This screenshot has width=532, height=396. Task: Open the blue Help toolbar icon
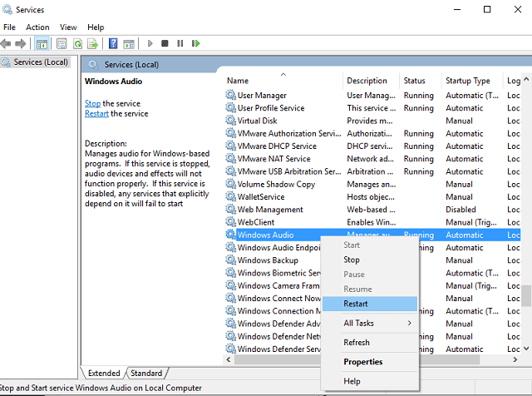coord(114,43)
